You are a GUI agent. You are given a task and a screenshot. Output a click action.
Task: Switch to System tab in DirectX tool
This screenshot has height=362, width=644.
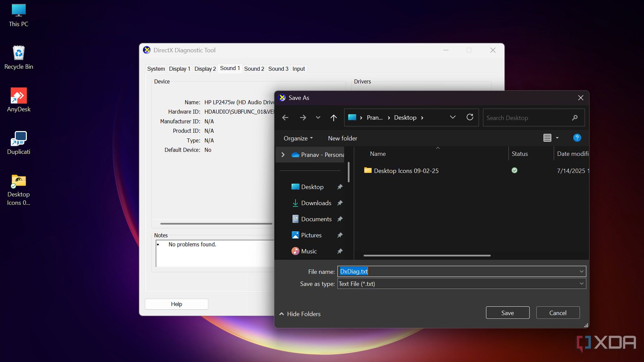156,69
